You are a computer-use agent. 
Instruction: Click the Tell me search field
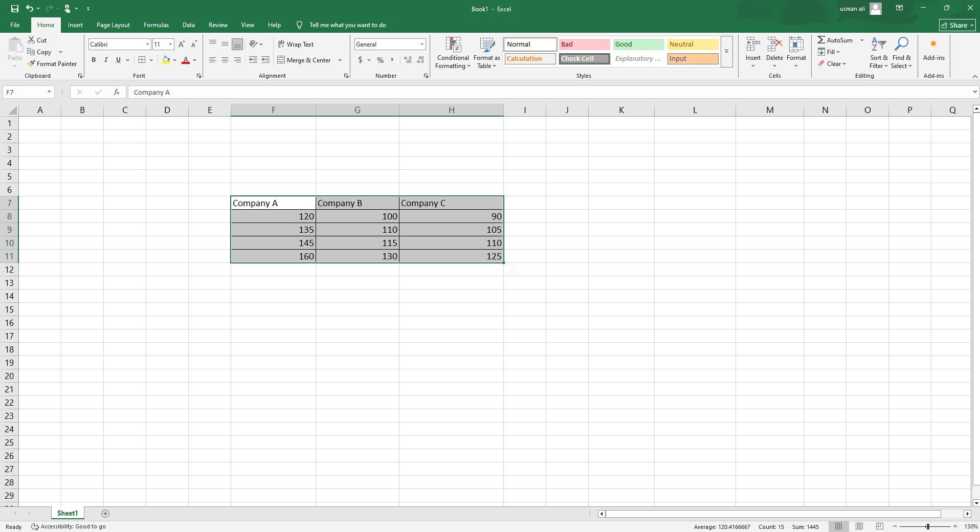[x=347, y=25]
